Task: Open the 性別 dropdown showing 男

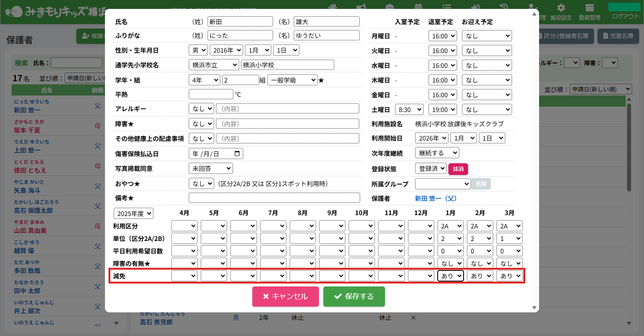Action: [198, 51]
